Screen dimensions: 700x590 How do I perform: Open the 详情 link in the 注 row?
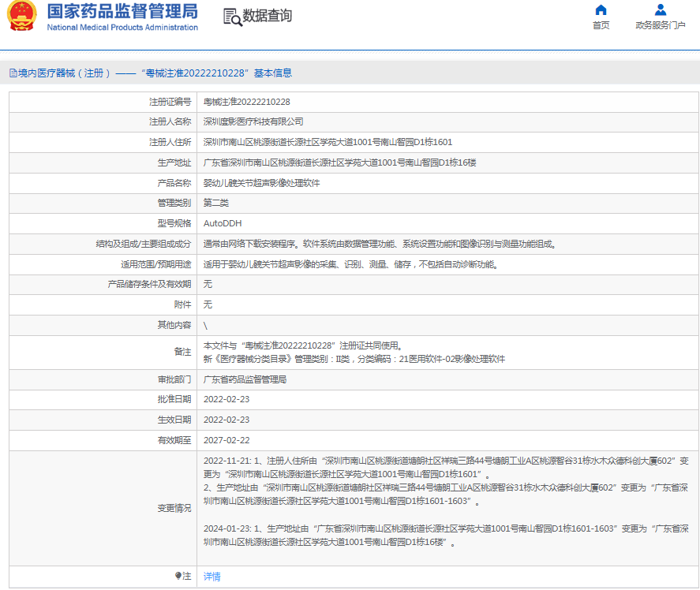coord(212,576)
